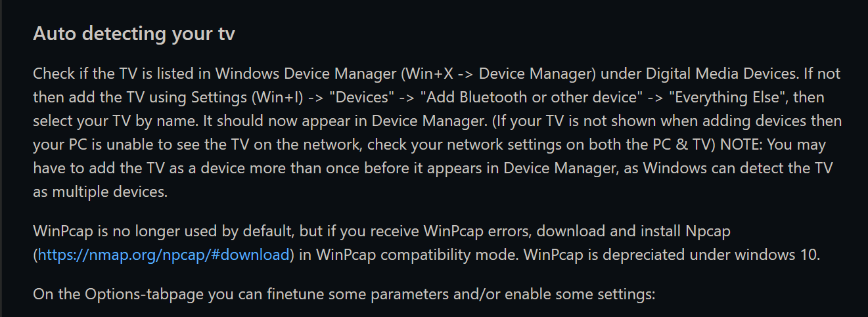Click the "Settings (Win+I)" text
This screenshot has width=868, height=317.
pyautogui.click(x=246, y=98)
